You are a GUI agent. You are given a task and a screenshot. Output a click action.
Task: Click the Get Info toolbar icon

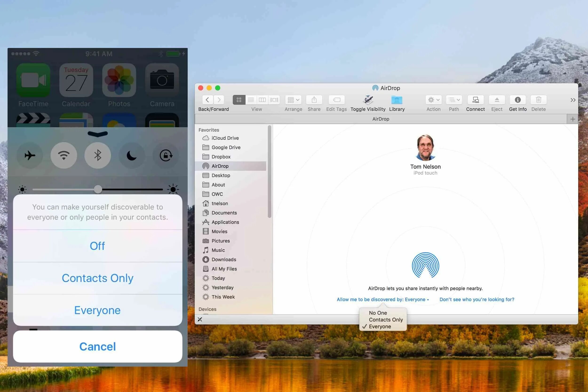[x=518, y=100]
